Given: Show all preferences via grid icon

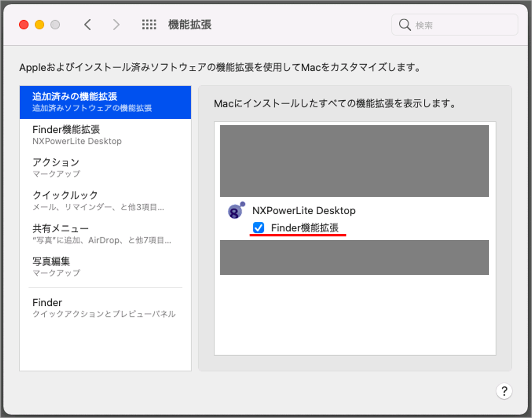Looking at the screenshot, I should point(149,25).
